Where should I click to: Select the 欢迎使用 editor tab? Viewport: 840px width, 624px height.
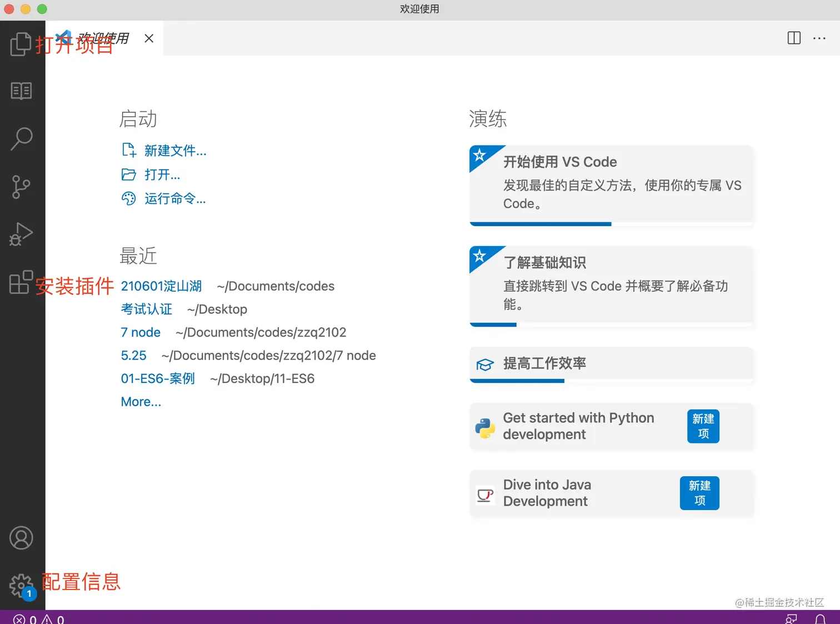pyautogui.click(x=104, y=38)
